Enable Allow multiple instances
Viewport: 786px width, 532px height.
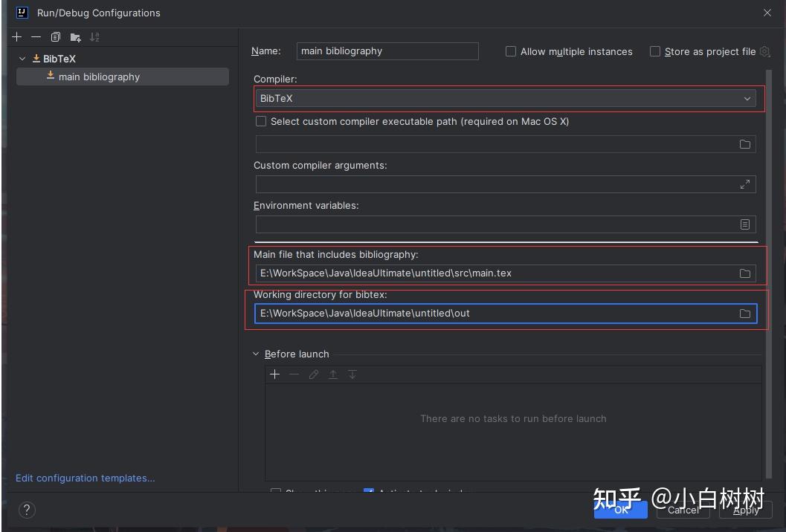click(x=511, y=51)
